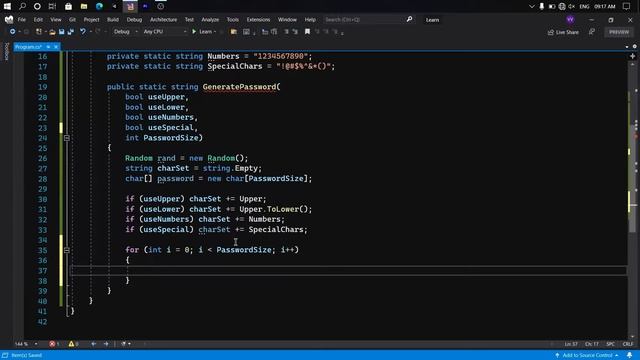Open the purple account avatar icon

[570, 19]
